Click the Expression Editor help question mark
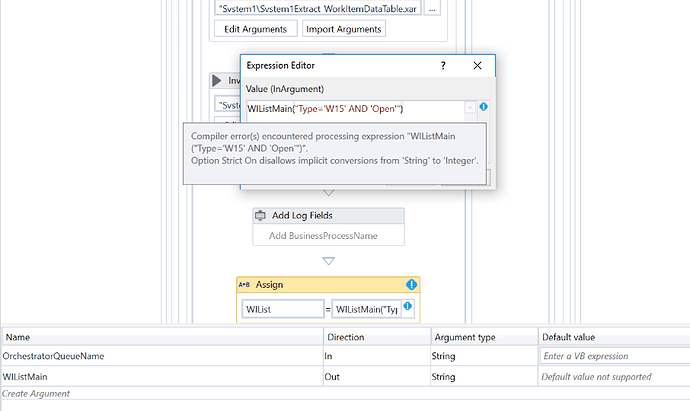The width and height of the screenshot is (690, 411). [x=443, y=66]
